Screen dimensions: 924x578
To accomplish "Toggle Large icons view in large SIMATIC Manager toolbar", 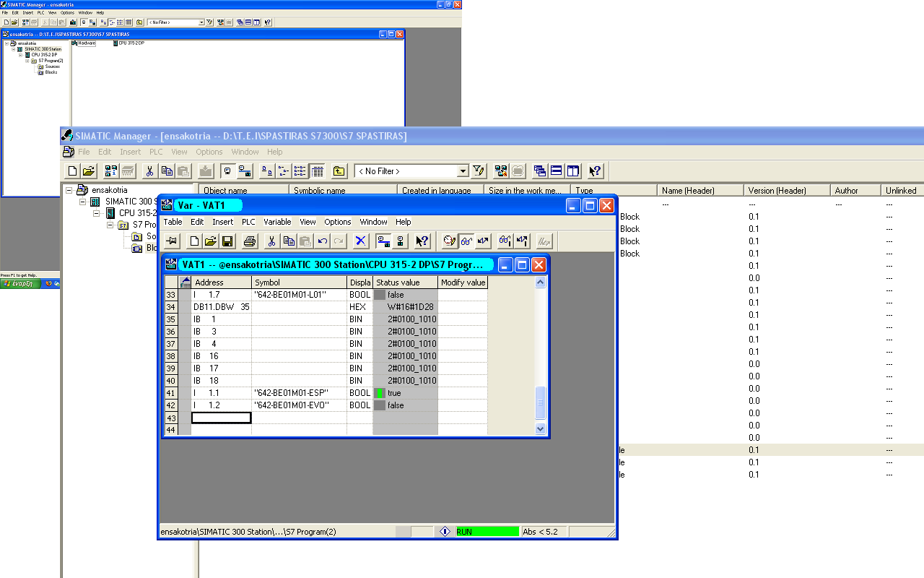I will (267, 171).
